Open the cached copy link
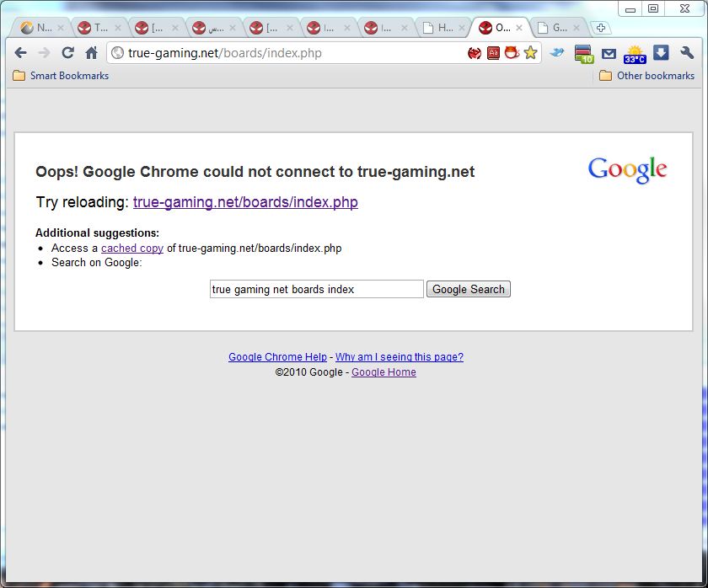The width and height of the screenshot is (708, 588). (132, 249)
